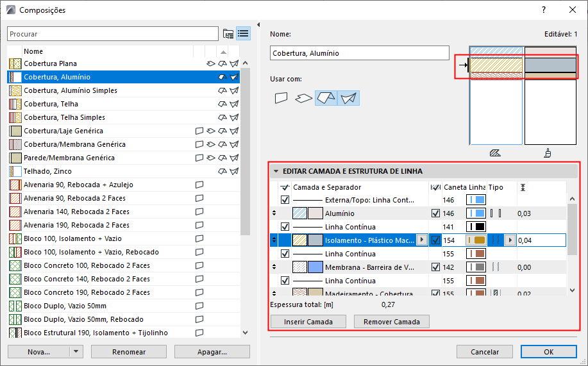Toggle Slab under Usar com
The image size is (588, 366).
[x=304, y=98]
